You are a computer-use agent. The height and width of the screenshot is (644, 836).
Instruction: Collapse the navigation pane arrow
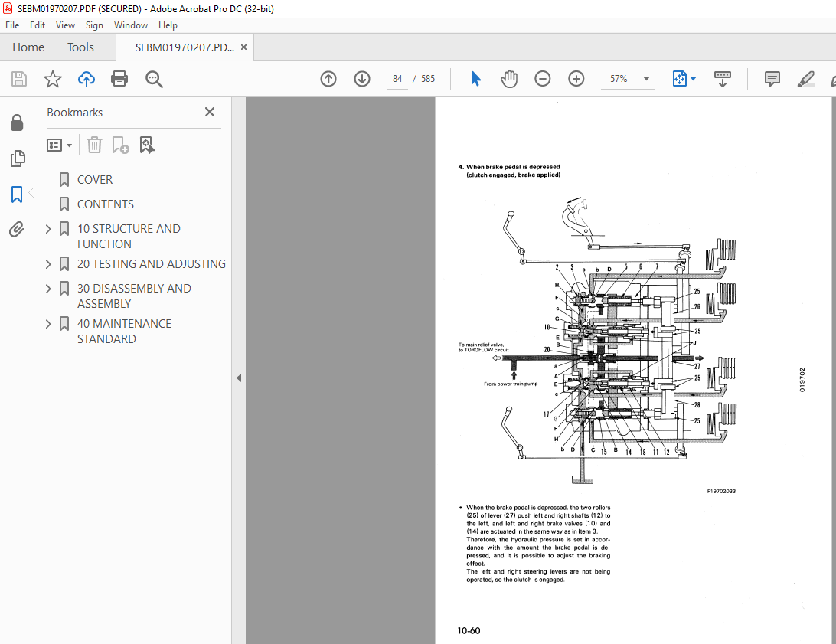239,378
